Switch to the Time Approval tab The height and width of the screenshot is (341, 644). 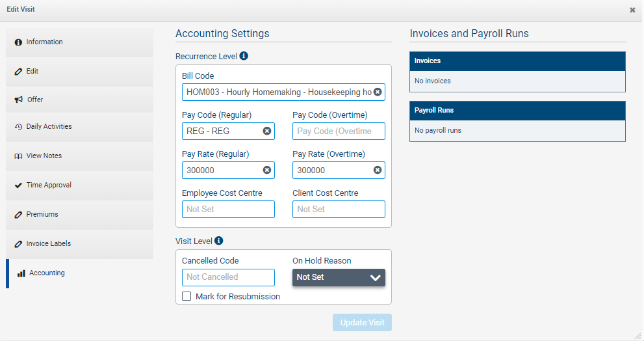click(x=79, y=185)
